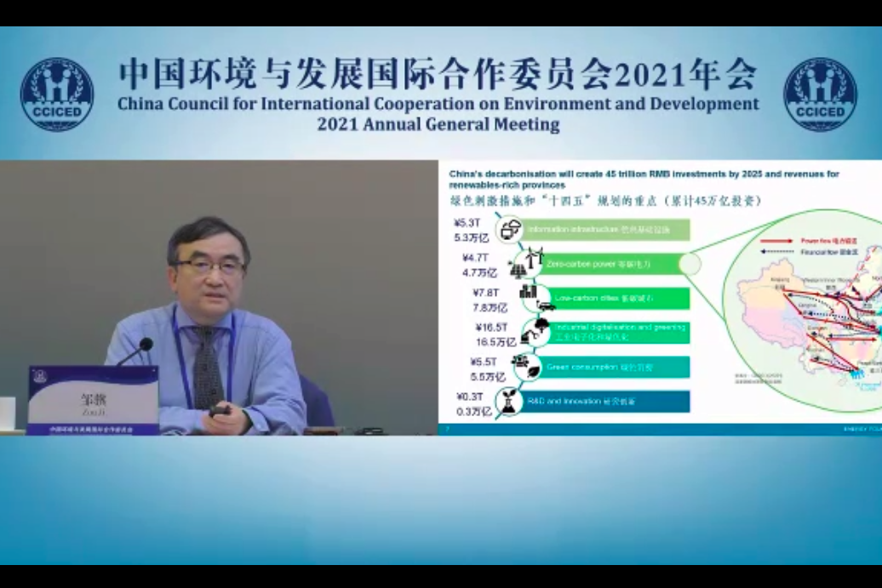882x588 pixels.
Task: Click the Financial flow legend label
Action: point(829,252)
